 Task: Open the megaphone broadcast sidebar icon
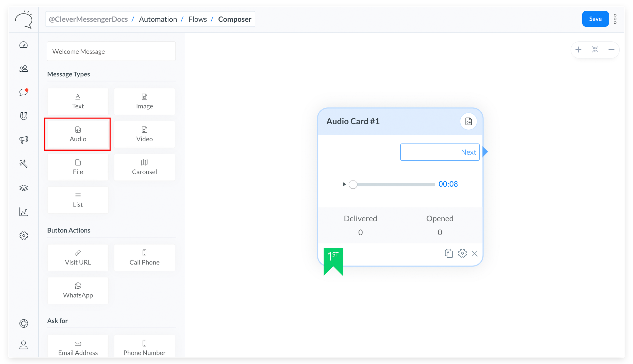coord(23,140)
